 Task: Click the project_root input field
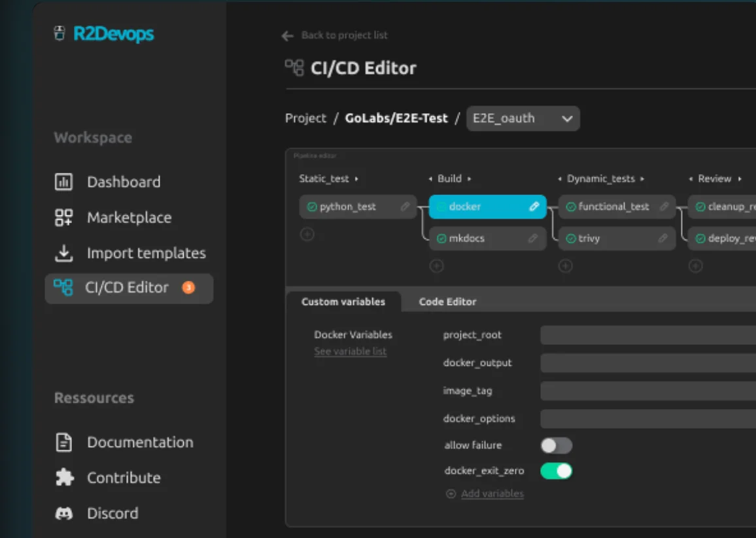647,334
